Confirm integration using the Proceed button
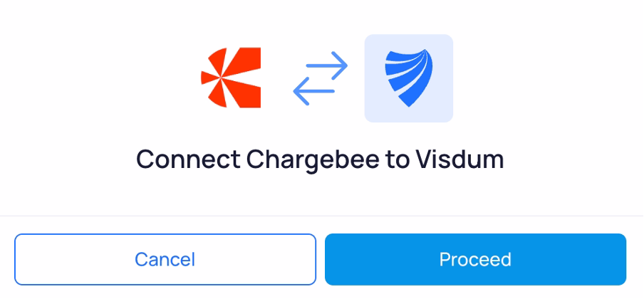 [x=475, y=259]
